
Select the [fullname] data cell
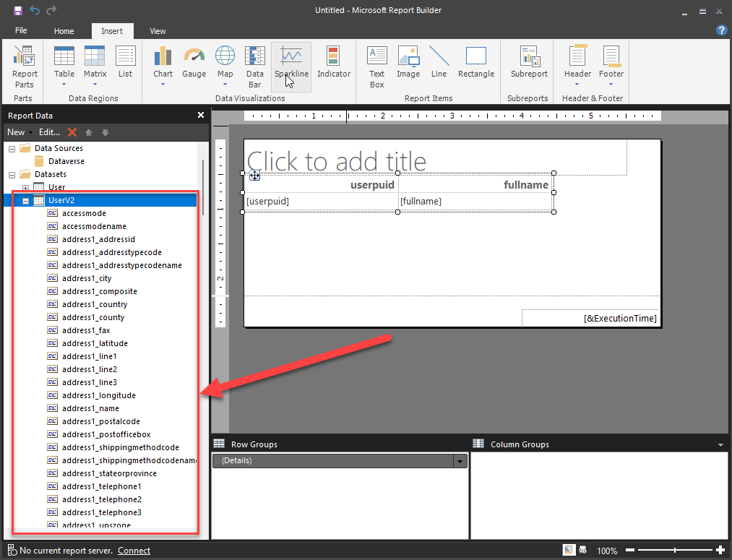475,202
